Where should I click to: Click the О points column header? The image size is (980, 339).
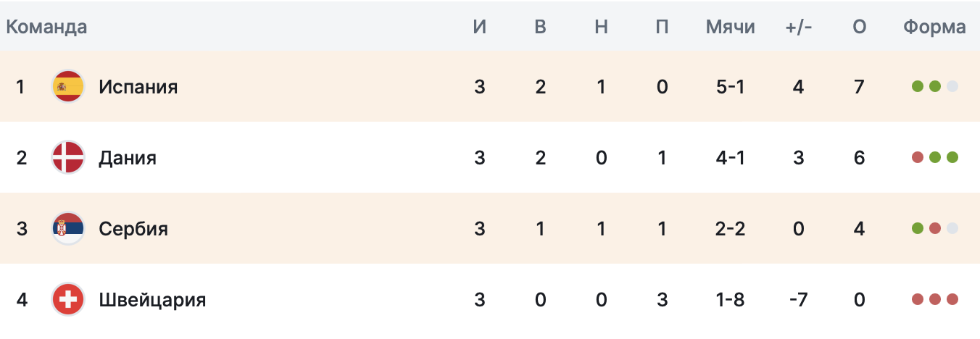point(860,28)
